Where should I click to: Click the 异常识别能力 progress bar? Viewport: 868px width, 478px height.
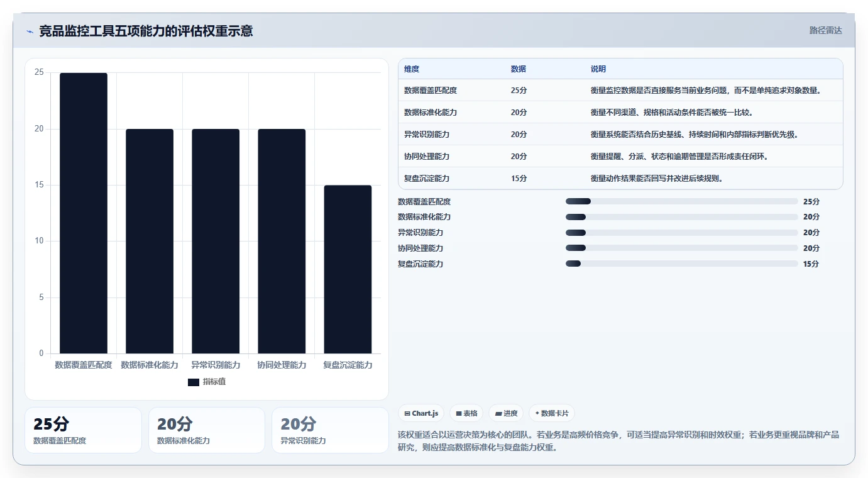pos(681,233)
